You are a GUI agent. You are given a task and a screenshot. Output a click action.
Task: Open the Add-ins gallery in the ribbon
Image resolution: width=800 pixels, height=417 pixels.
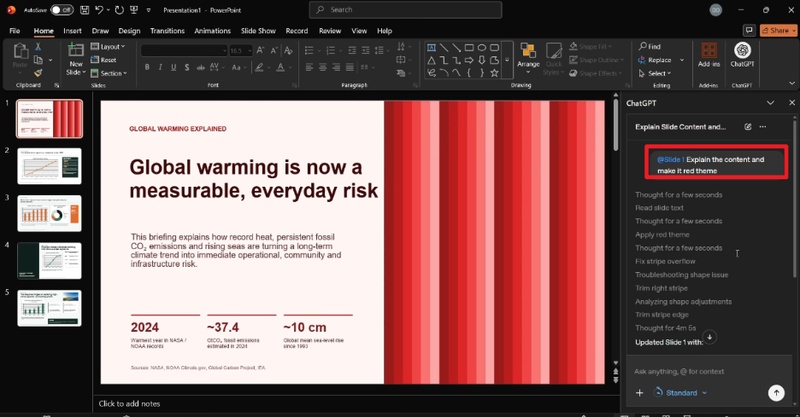click(709, 55)
